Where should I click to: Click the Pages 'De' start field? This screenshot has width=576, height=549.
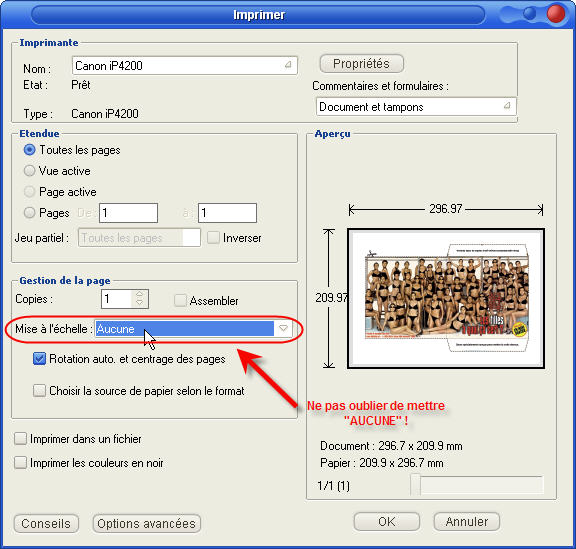[x=128, y=213]
